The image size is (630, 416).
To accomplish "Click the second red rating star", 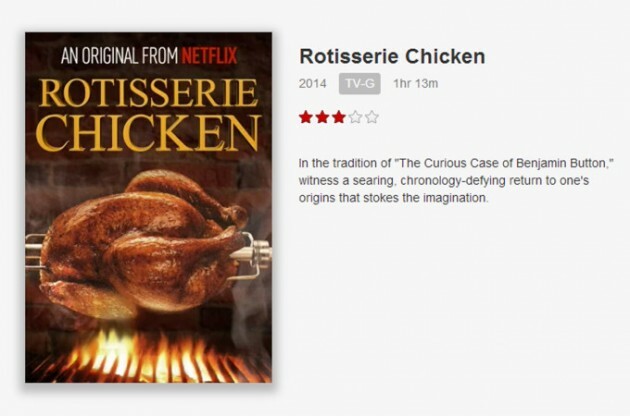I will (x=322, y=117).
